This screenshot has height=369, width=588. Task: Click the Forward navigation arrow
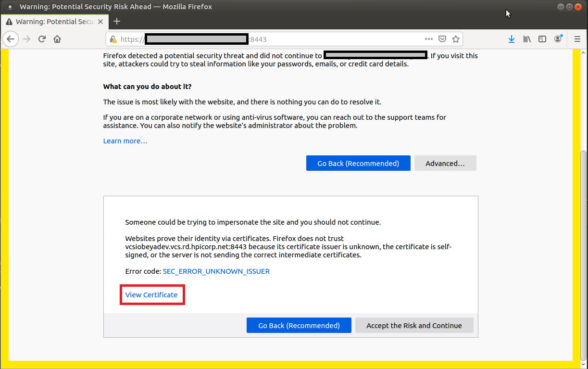26,39
